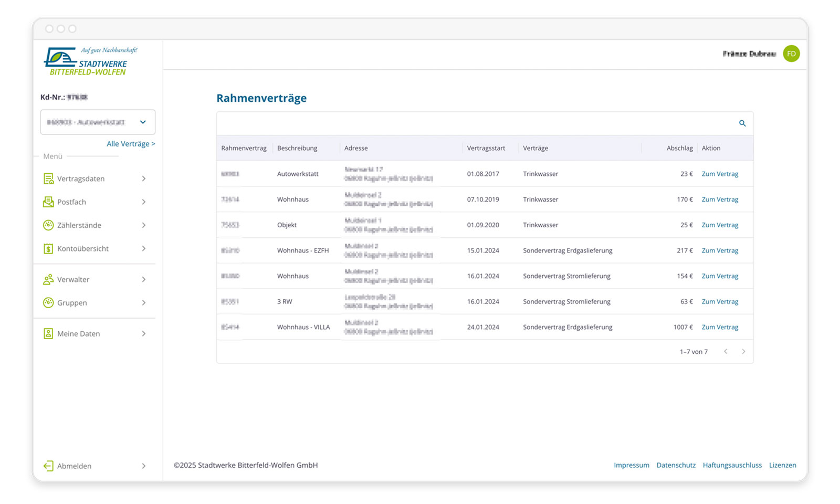This screenshot has width=840, height=504.
Task: Click the Verwalter people icon
Action: click(48, 280)
